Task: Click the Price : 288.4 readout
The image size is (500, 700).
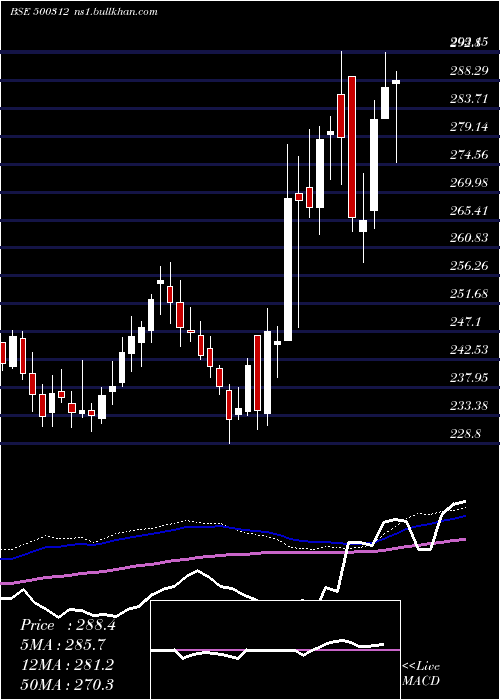Action: coord(68,625)
